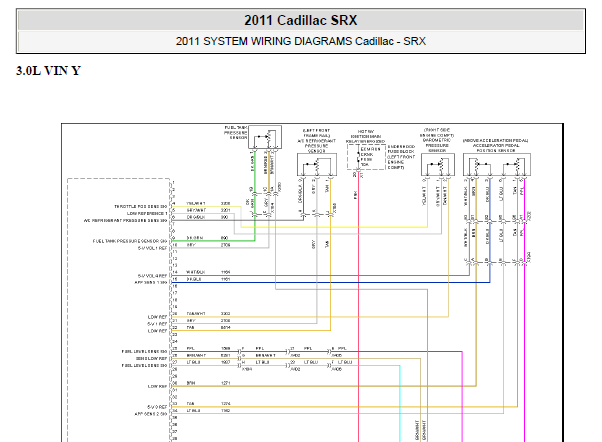Click the 'LT BLU' wire color at pin 34
The width and height of the screenshot is (602, 442).
[193, 411]
